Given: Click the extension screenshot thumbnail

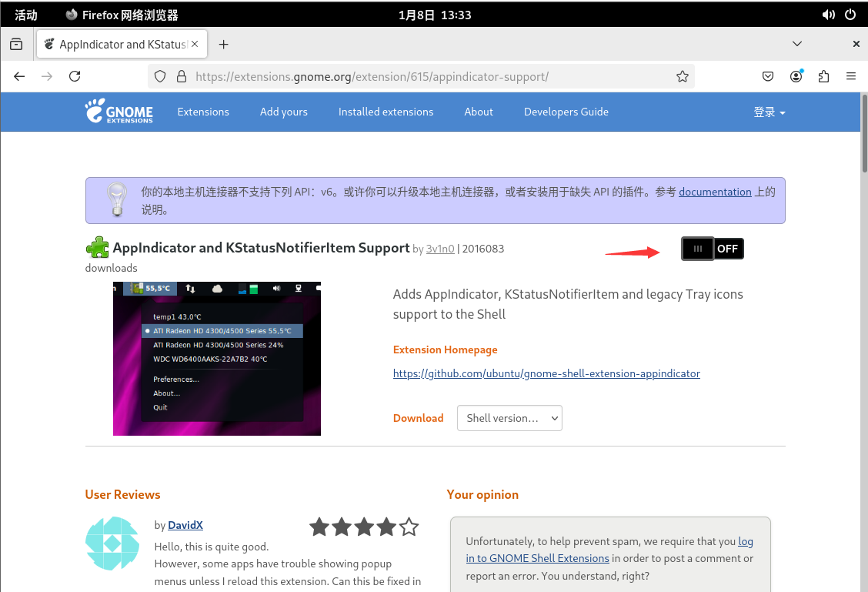Looking at the screenshot, I should 217,359.
